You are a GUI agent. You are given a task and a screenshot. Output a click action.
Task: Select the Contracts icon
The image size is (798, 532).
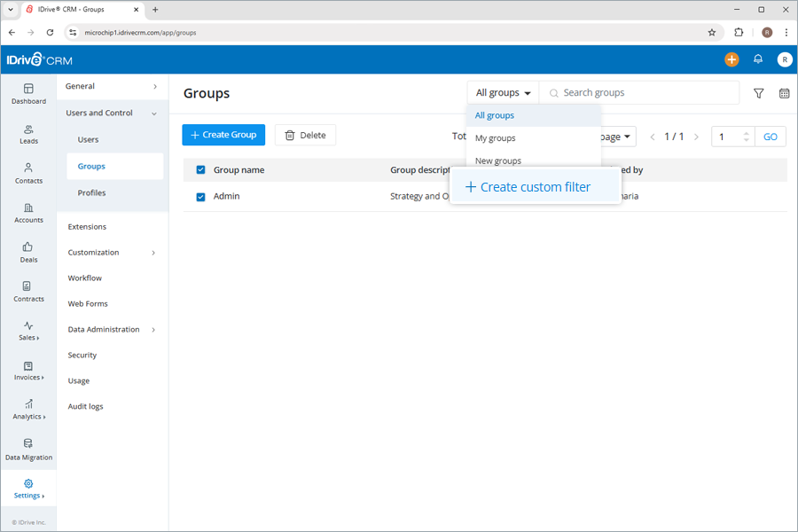tap(28, 292)
